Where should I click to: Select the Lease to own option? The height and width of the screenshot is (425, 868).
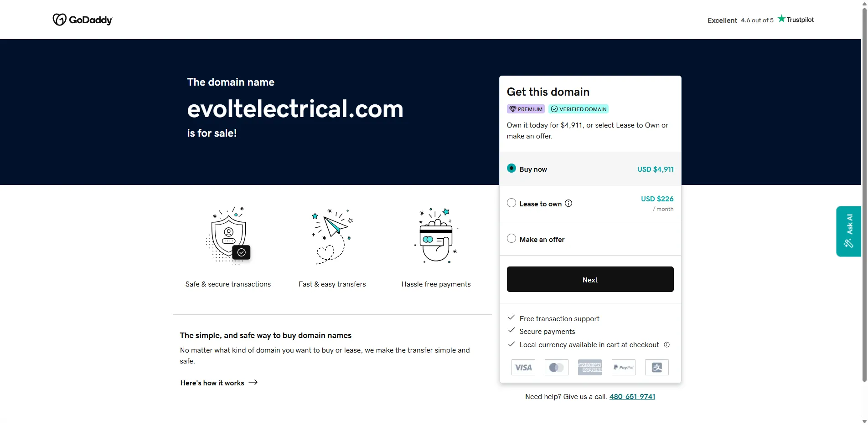[x=511, y=203]
